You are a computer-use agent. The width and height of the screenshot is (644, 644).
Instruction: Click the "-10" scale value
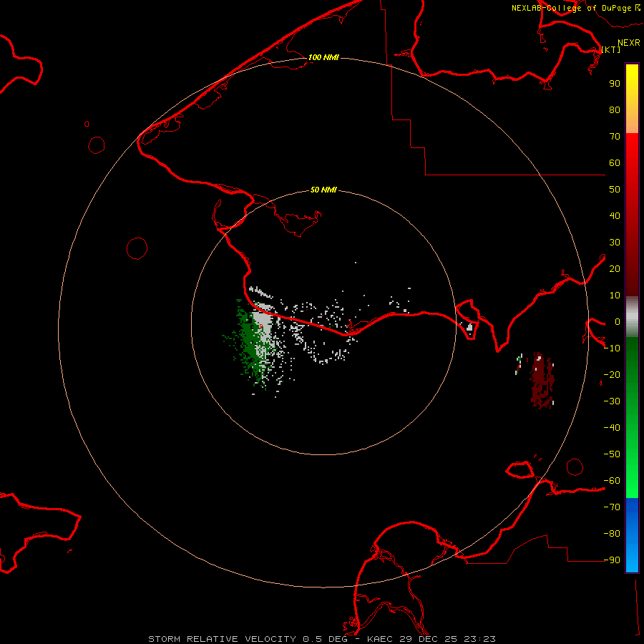pyautogui.click(x=612, y=348)
